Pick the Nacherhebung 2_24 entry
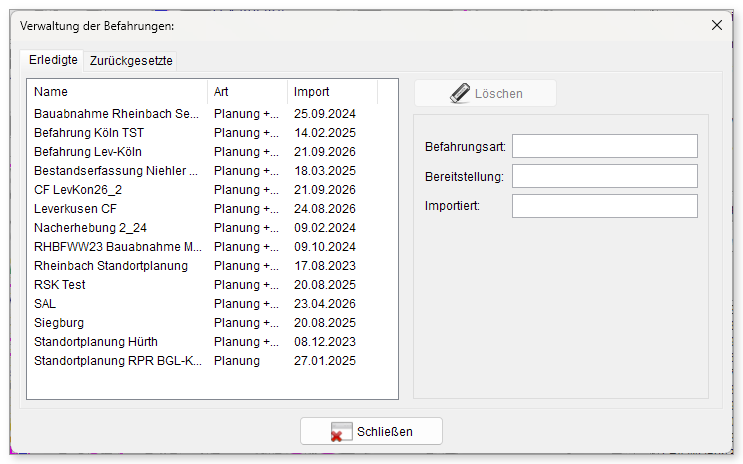The height and width of the screenshot is (464, 743). [212, 228]
